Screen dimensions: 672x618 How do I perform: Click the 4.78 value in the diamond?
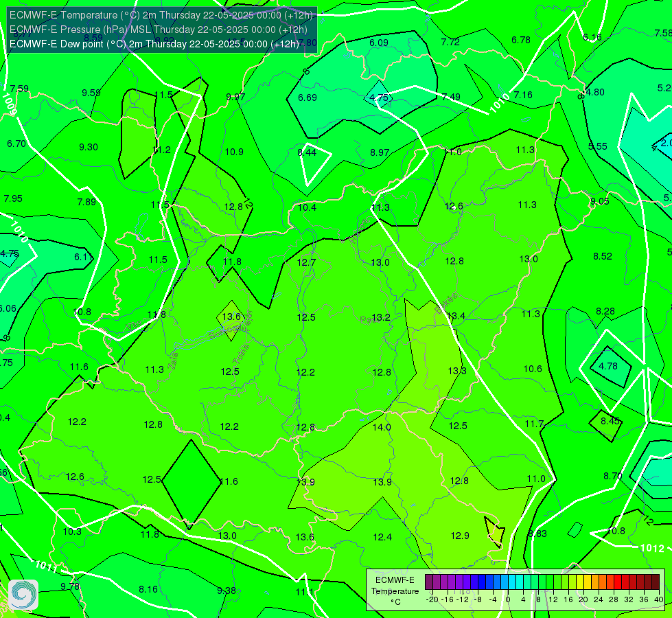[x=607, y=366]
